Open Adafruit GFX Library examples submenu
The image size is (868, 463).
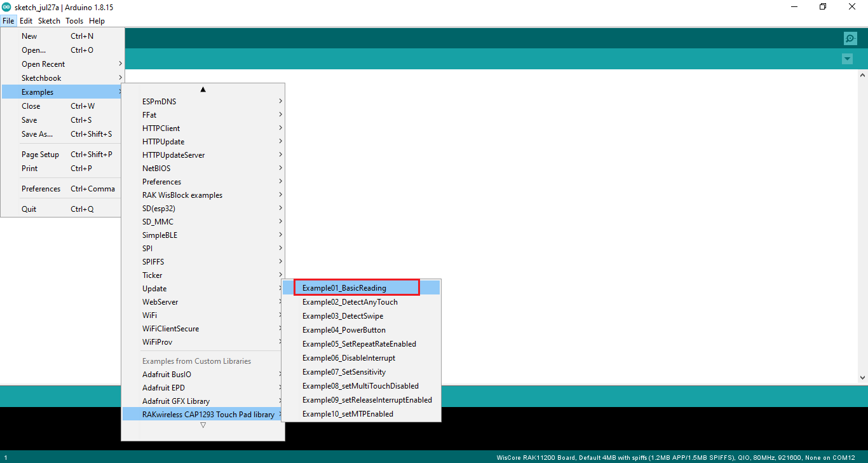[x=203, y=401]
